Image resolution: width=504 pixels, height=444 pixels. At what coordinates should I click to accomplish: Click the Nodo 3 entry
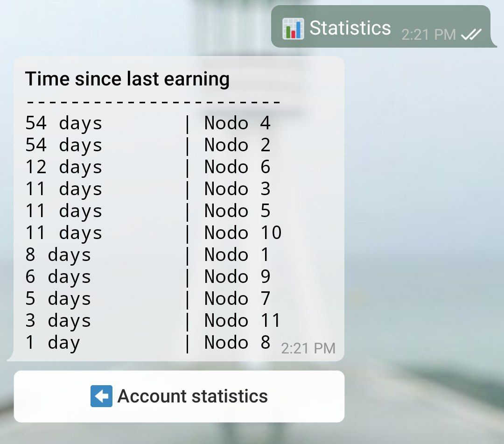pos(148,189)
